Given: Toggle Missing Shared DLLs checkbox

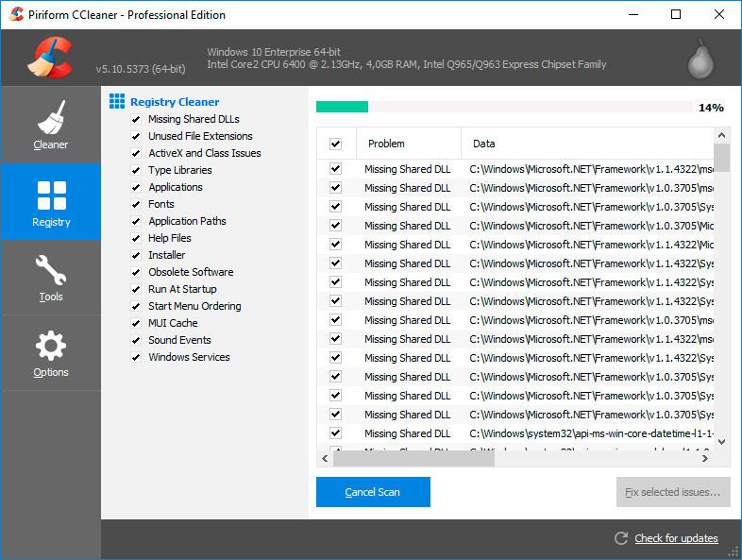Looking at the screenshot, I should click(x=136, y=119).
